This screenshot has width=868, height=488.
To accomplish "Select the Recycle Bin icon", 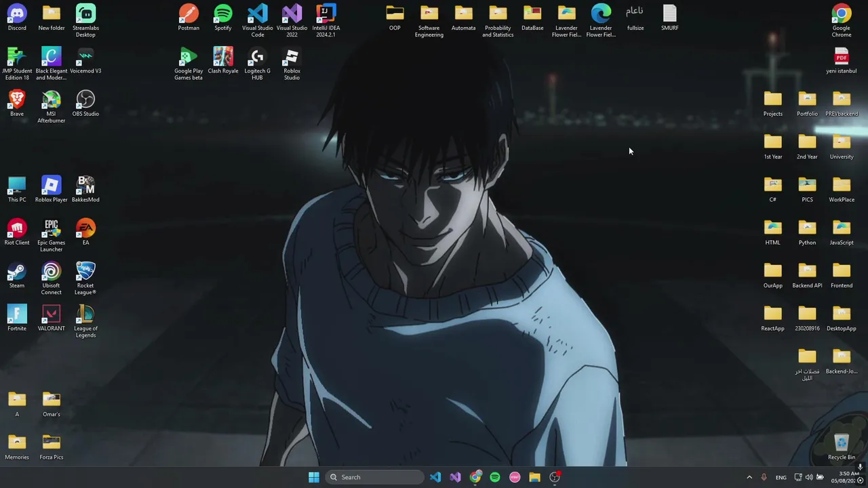I will point(842,447).
